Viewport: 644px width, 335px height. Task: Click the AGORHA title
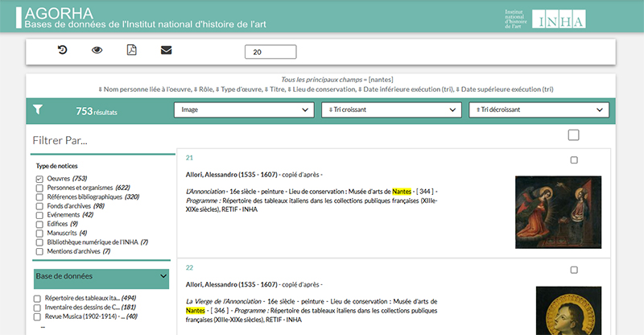point(59,14)
